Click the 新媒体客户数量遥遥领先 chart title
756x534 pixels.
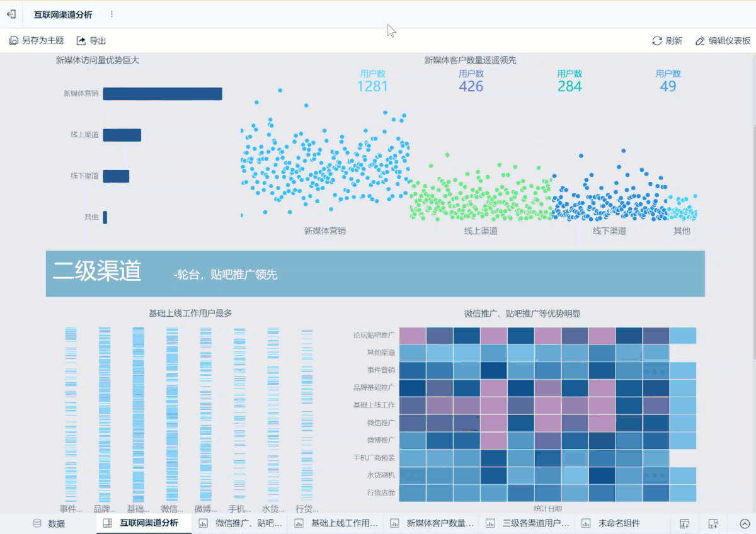pyautogui.click(x=471, y=60)
